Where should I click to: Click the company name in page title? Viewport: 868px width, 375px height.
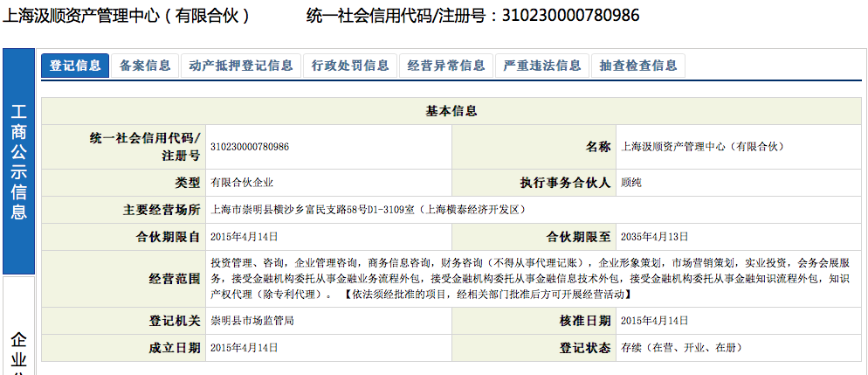[127, 16]
